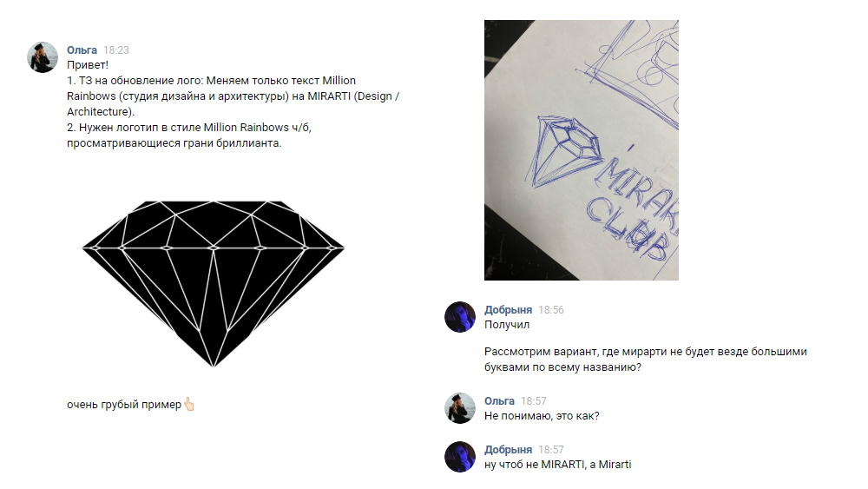Select the 'Рассмотрим вариант' question message
The width and height of the screenshot is (868, 489).
click(646, 360)
